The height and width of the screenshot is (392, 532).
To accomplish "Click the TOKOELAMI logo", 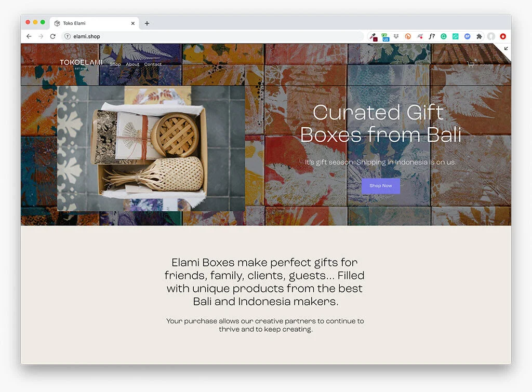I will click(81, 63).
